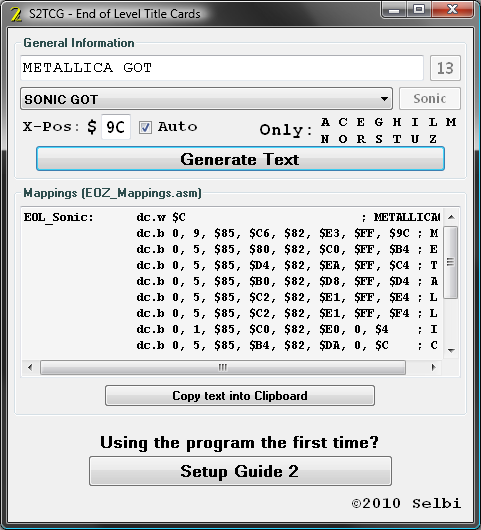481x530 pixels.
Task: Click the mapping row ending with $D4
Action: click(287, 281)
